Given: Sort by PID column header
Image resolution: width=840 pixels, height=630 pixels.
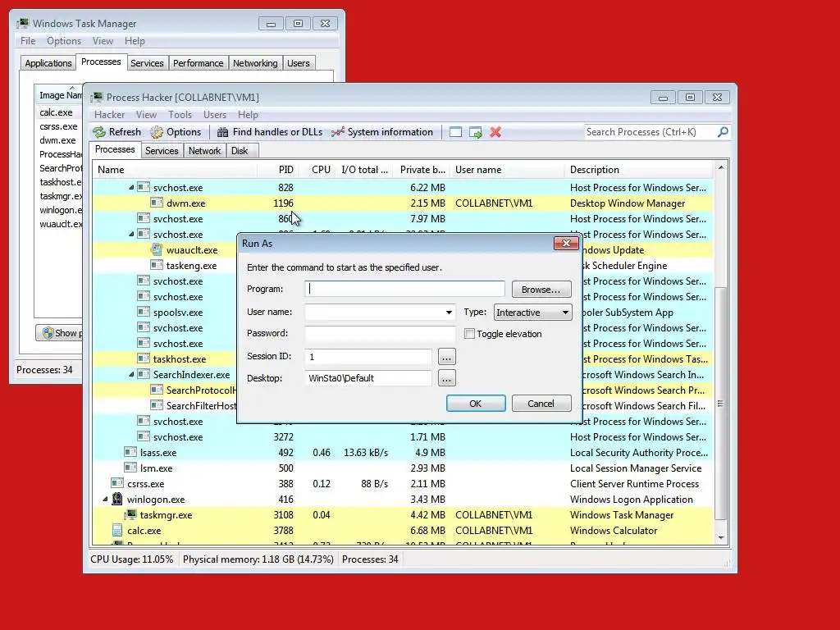Looking at the screenshot, I should [277, 170].
